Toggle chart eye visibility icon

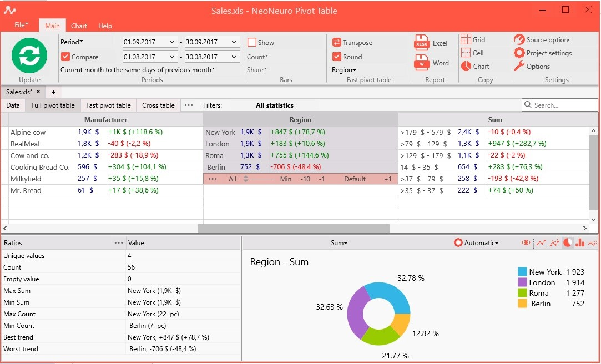point(526,242)
